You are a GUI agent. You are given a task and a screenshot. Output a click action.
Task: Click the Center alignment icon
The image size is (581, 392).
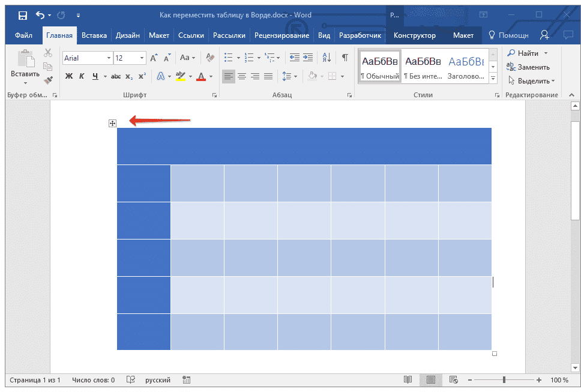point(242,76)
